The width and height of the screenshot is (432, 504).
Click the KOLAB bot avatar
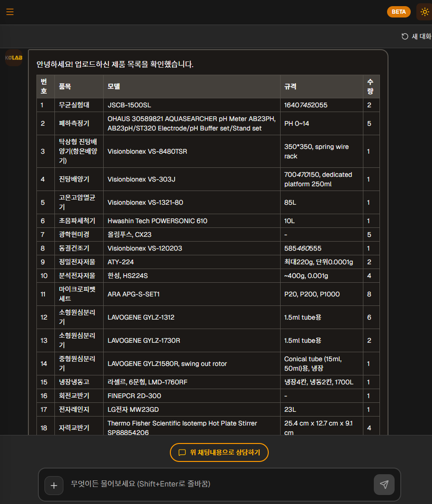[14, 58]
